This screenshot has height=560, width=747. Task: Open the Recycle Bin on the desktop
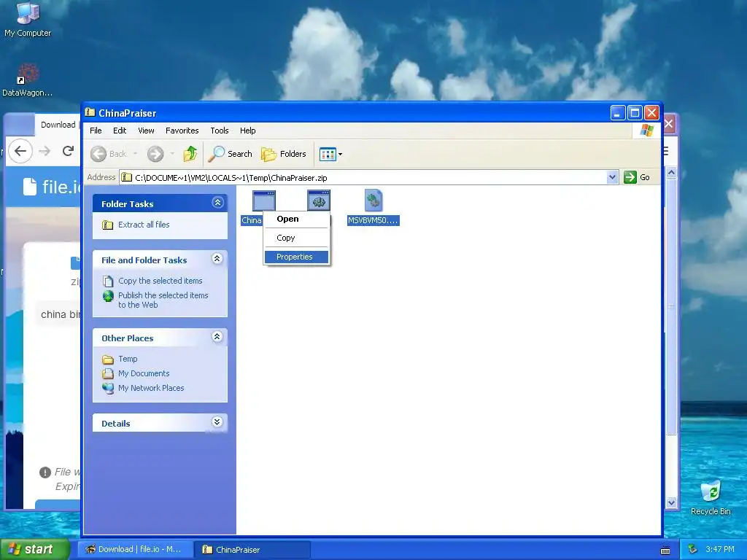point(711,498)
